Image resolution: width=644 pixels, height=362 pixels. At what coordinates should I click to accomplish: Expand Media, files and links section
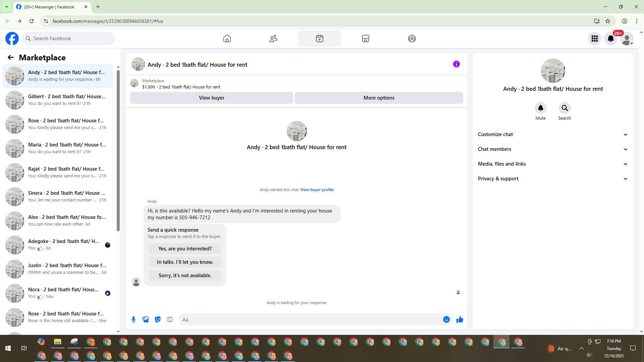(553, 164)
